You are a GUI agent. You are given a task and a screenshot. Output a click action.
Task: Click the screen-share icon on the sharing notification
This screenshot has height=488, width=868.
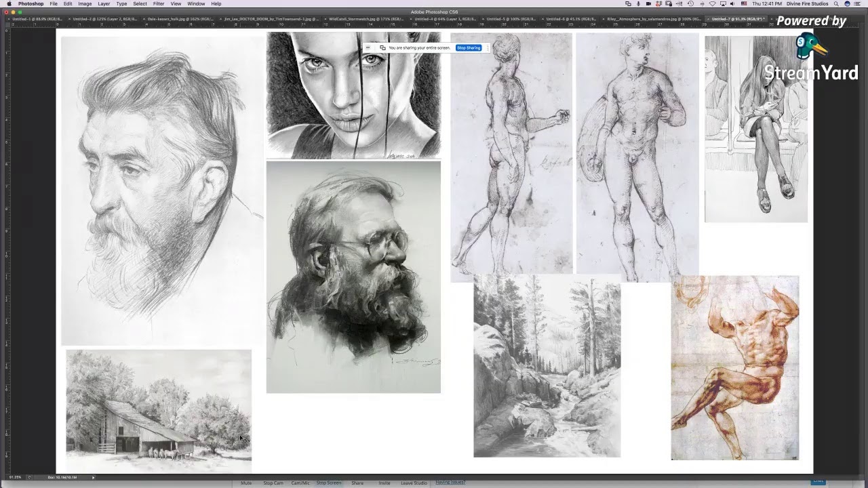383,47
